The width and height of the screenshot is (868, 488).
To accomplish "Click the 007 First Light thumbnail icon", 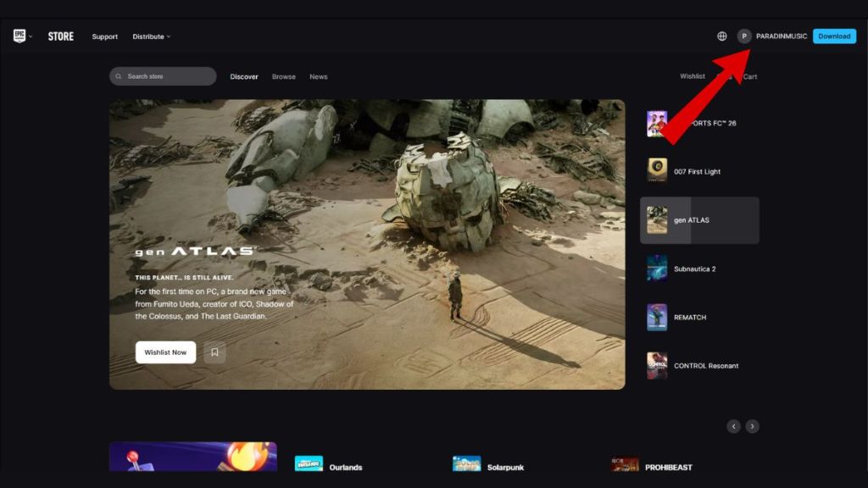I will point(657,171).
